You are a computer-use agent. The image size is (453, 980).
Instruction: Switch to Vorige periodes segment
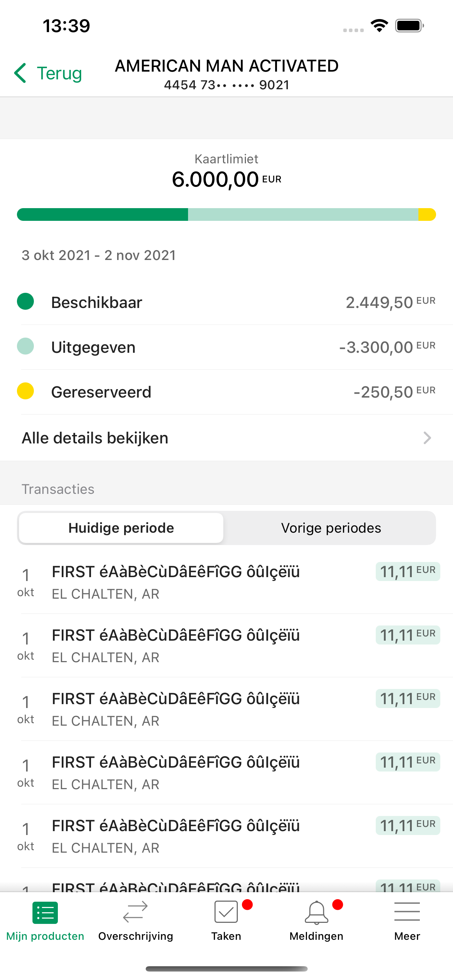(331, 528)
